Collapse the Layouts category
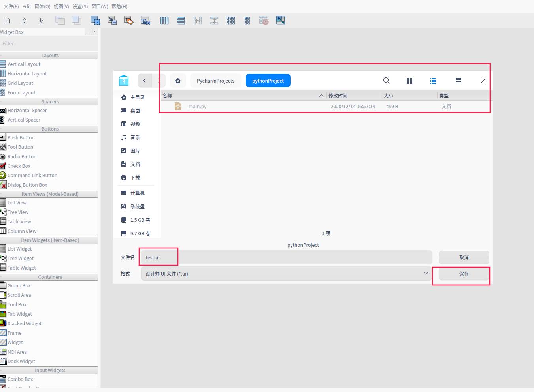 click(50, 55)
